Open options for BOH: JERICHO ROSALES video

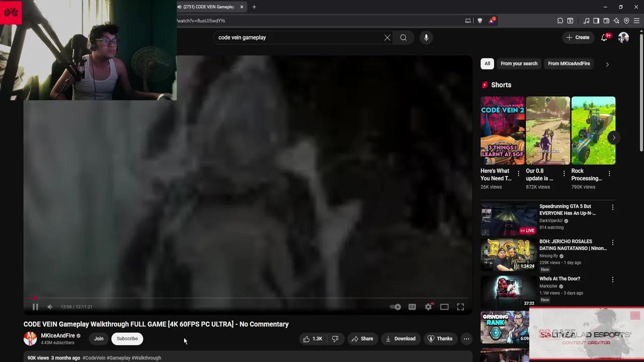pos(612,242)
